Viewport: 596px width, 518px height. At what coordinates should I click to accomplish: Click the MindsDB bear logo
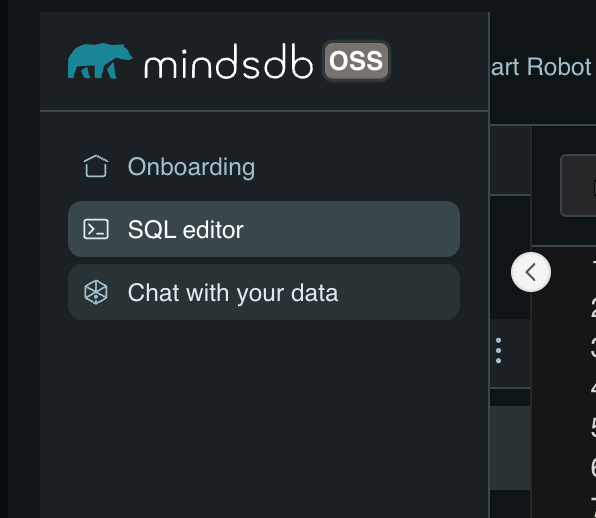point(100,61)
